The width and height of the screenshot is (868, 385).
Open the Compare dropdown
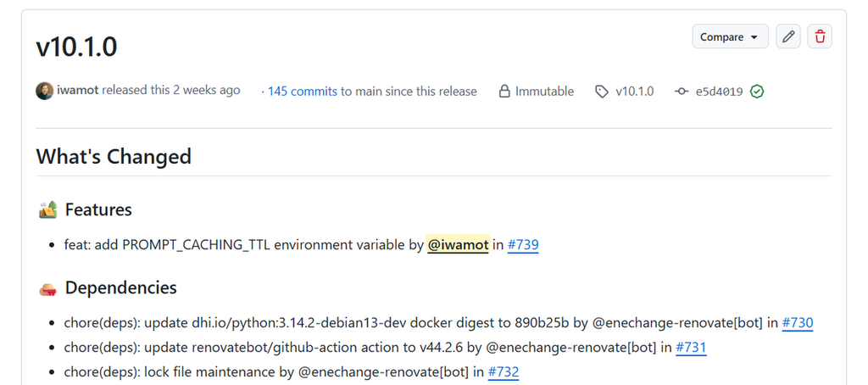[731, 36]
